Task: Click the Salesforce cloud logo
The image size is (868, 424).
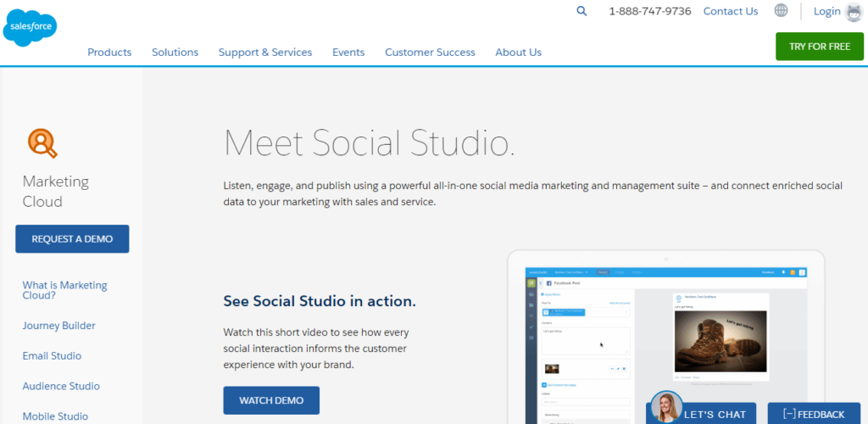Action: [30, 28]
